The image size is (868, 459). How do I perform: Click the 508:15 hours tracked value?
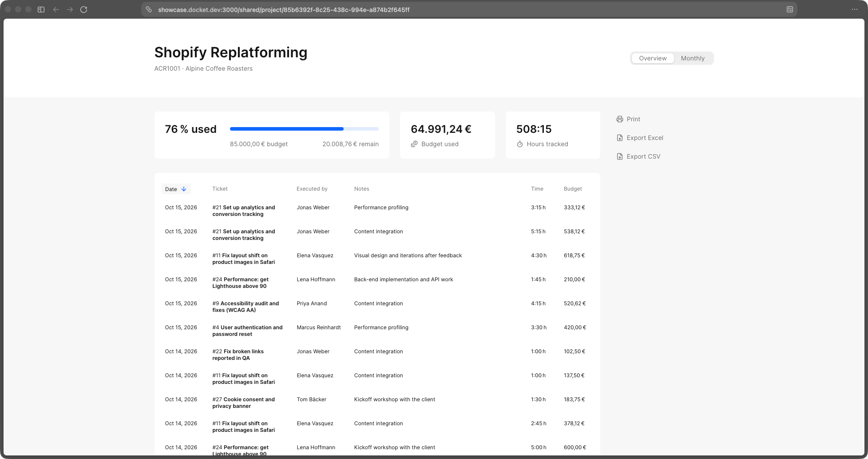click(534, 129)
